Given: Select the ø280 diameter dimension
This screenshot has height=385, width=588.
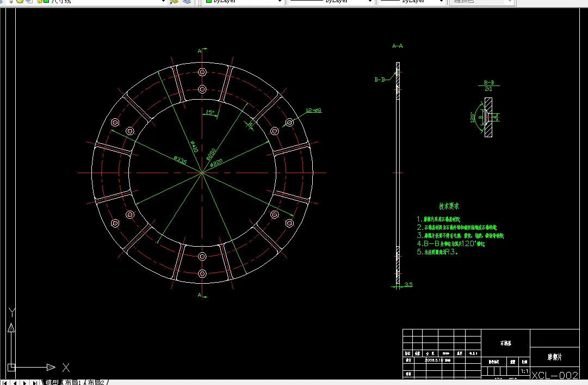Looking at the screenshot, I should (211, 154).
